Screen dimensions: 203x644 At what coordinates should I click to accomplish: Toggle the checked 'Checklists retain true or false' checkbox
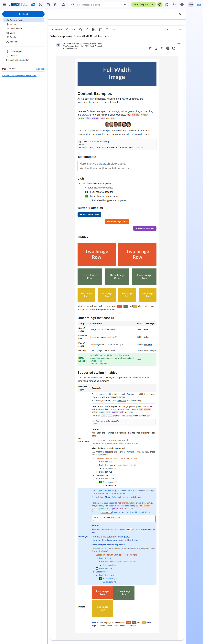coord(86,196)
